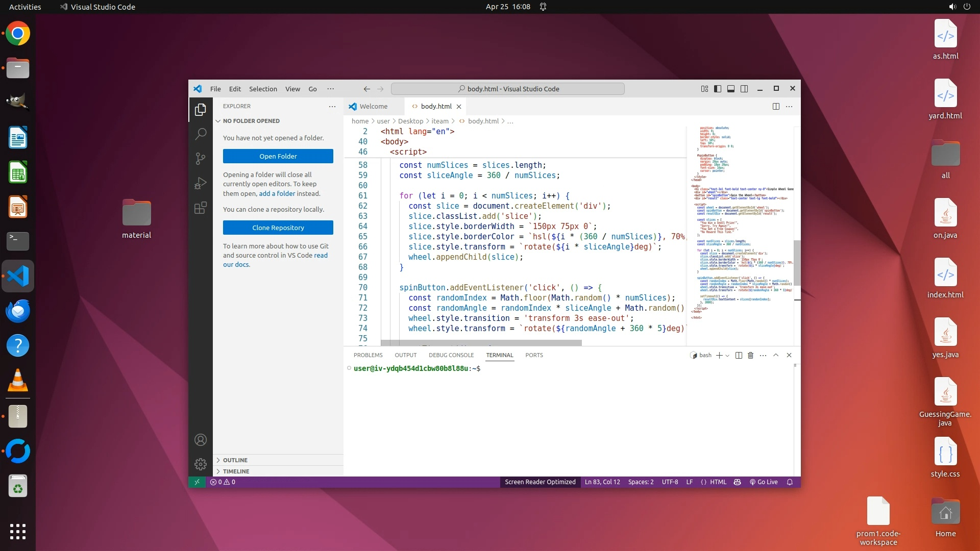Open the Search view in activity bar
980x551 pixels.
pos(201,134)
